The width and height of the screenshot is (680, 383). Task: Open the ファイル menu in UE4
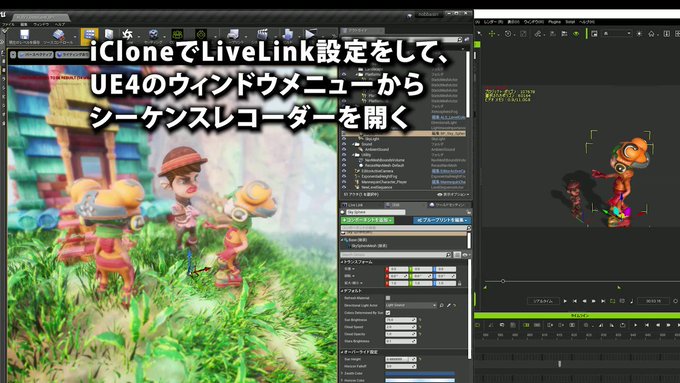click(x=8, y=24)
